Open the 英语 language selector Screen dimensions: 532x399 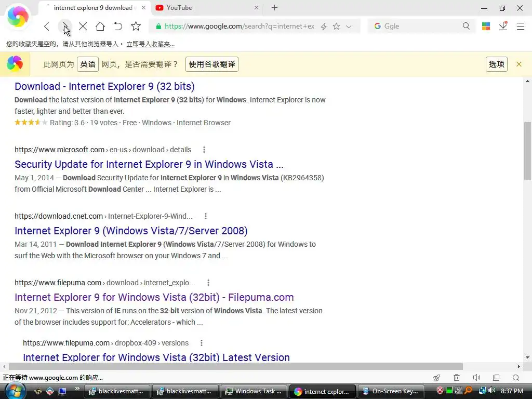88,64
